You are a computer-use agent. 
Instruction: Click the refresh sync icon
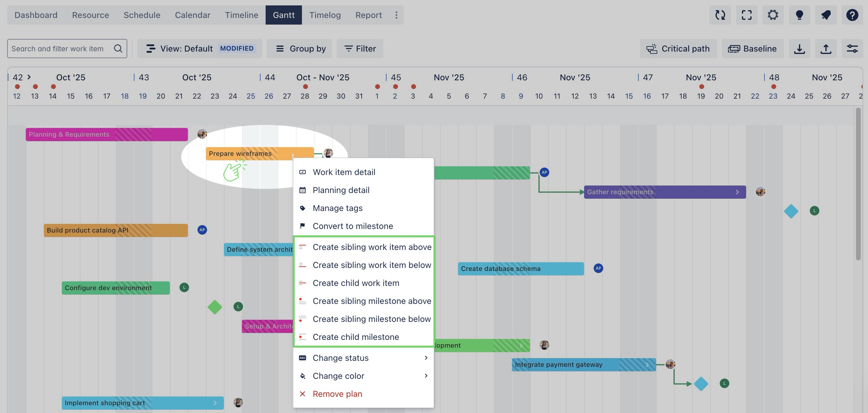coord(720,15)
